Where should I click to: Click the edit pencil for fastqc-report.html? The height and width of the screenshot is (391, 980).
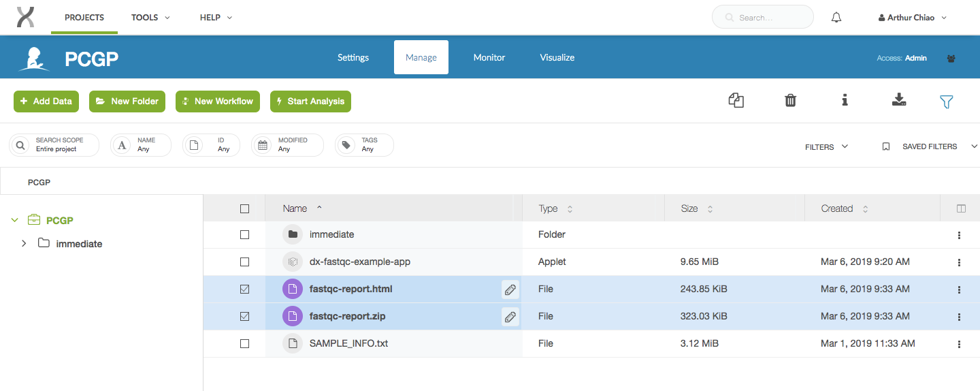pyautogui.click(x=510, y=290)
